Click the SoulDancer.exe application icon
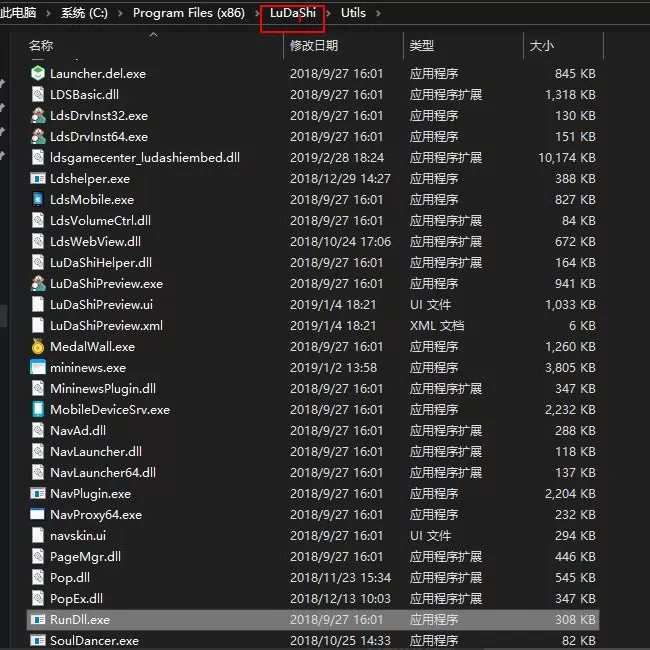Screen dimensions: 650x650 coord(38,640)
